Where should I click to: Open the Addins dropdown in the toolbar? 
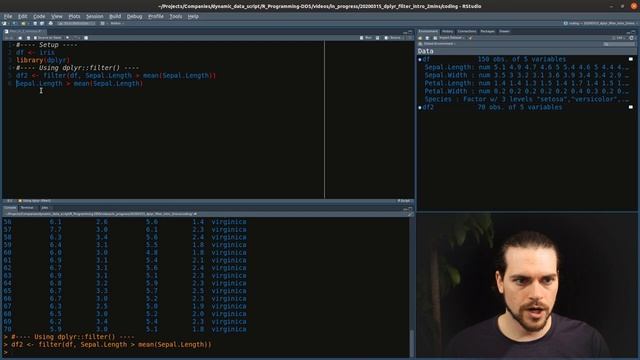coord(117,24)
